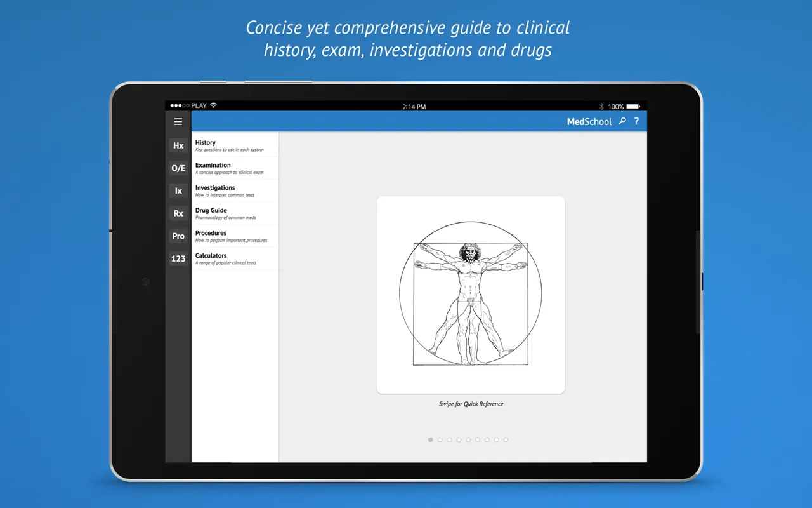The width and height of the screenshot is (812, 508).
Task: Tap the battery indicator icon
Action: [633, 106]
